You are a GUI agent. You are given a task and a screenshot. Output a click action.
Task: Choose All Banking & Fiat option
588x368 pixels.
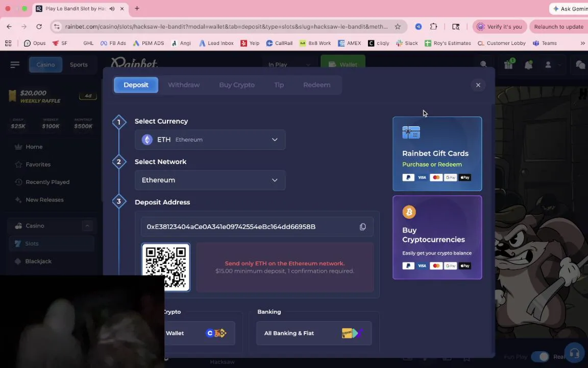point(314,333)
